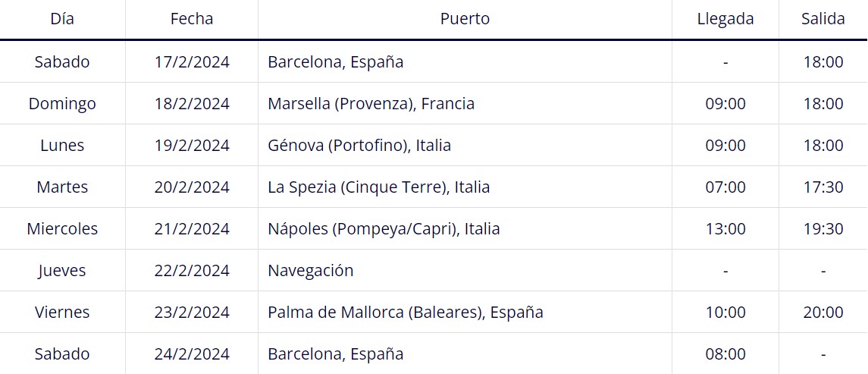Click the date 17/2/2024

[x=192, y=61]
